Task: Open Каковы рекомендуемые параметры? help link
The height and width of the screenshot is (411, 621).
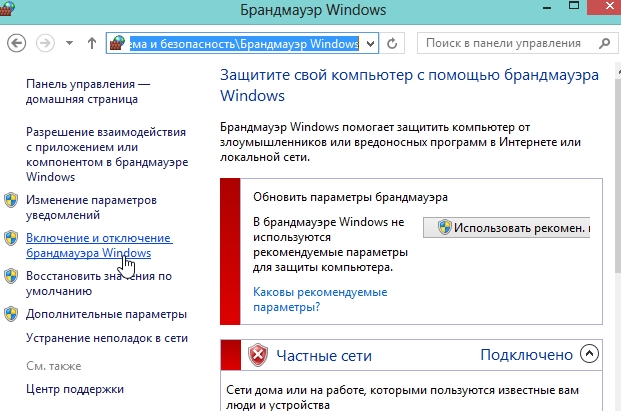Action: [x=320, y=300]
